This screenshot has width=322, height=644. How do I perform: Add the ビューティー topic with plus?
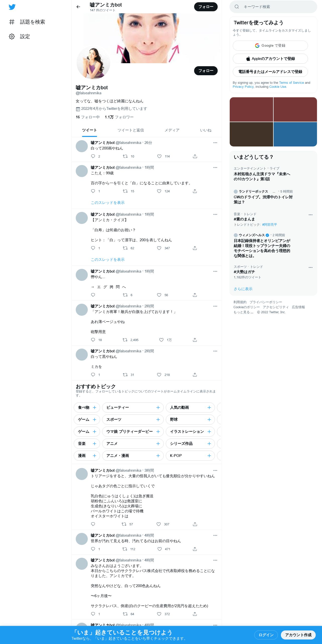pos(158,408)
